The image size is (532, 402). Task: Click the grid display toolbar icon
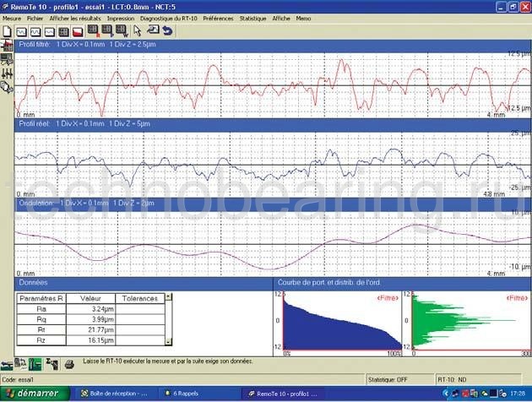[63, 31]
